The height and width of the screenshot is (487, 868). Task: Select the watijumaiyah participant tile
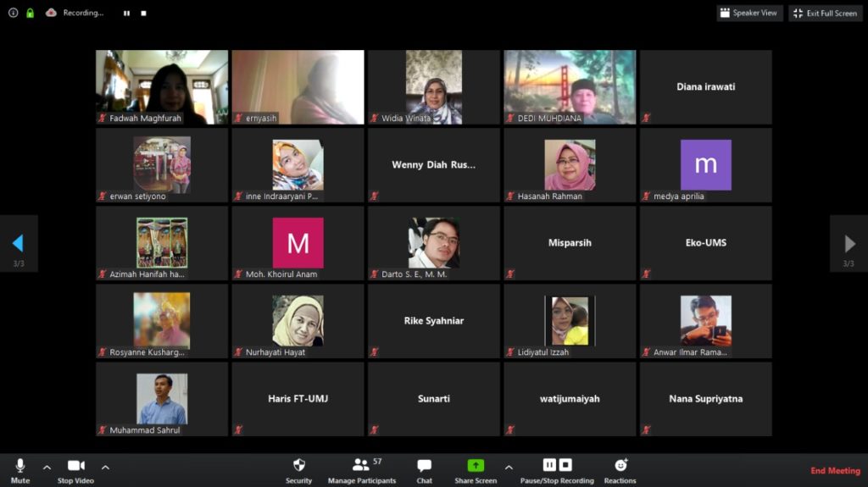pos(570,399)
